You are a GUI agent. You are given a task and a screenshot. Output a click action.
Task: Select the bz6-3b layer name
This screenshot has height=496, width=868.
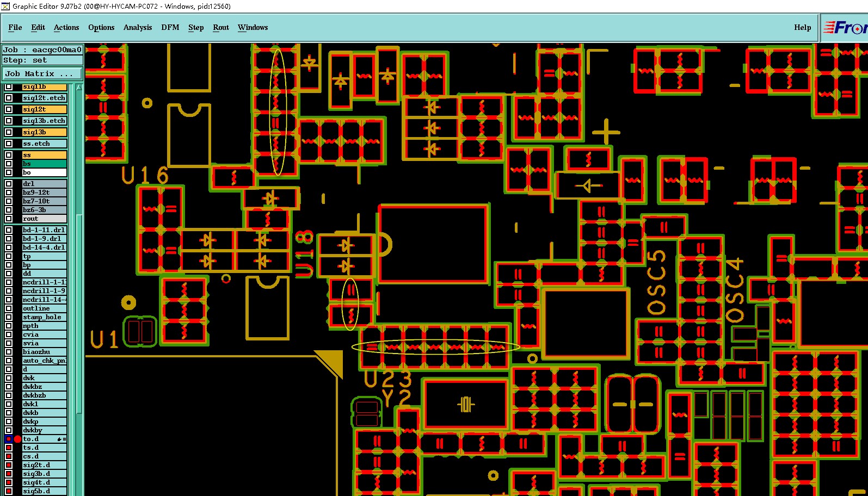[x=44, y=210]
